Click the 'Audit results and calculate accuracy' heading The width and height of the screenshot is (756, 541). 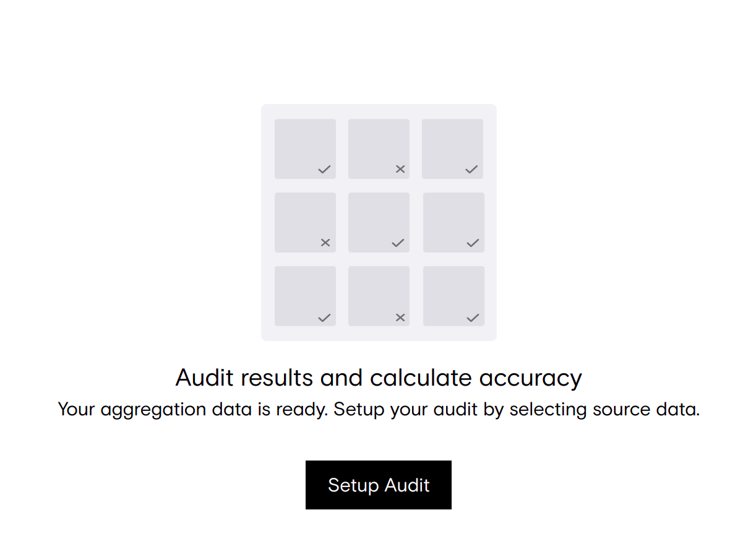(379, 378)
